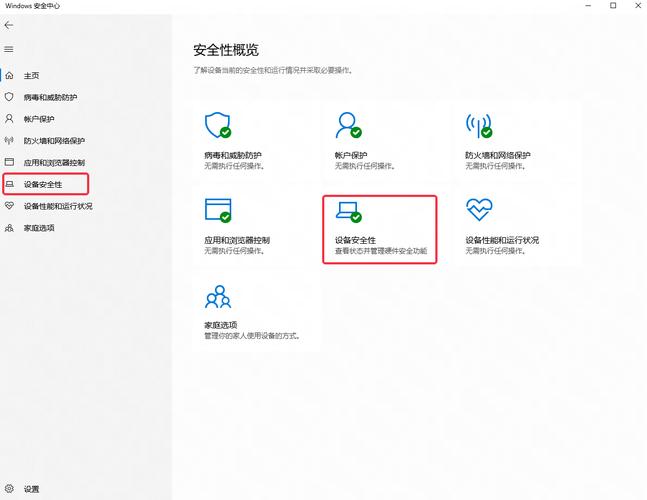Select 病毒和威胁防护 in the sidebar

click(50, 97)
